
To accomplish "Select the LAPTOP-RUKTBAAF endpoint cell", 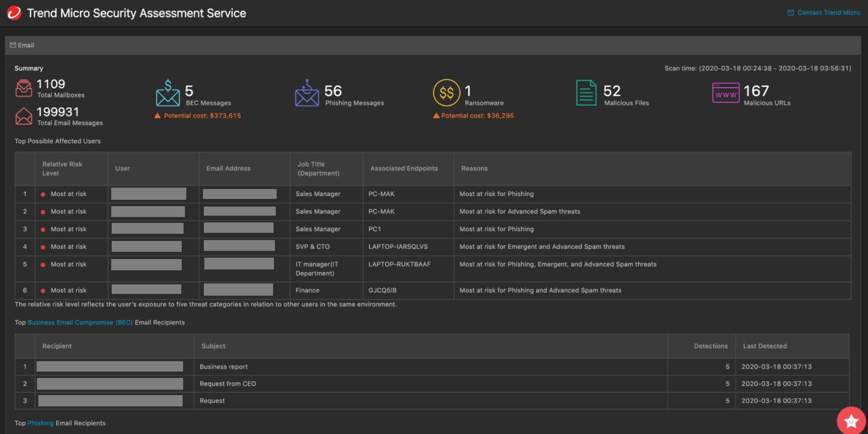I will (x=399, y=264).
